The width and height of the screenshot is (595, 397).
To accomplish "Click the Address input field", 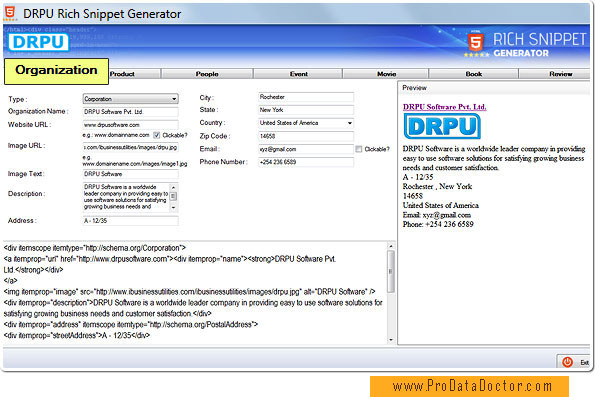I will point(131,221).
